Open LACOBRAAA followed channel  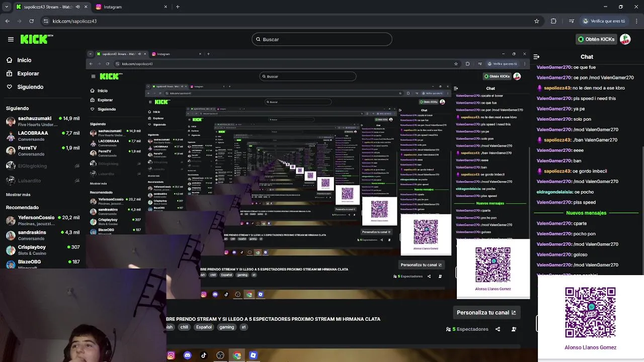pyautogui.click(x=43, y=136)
